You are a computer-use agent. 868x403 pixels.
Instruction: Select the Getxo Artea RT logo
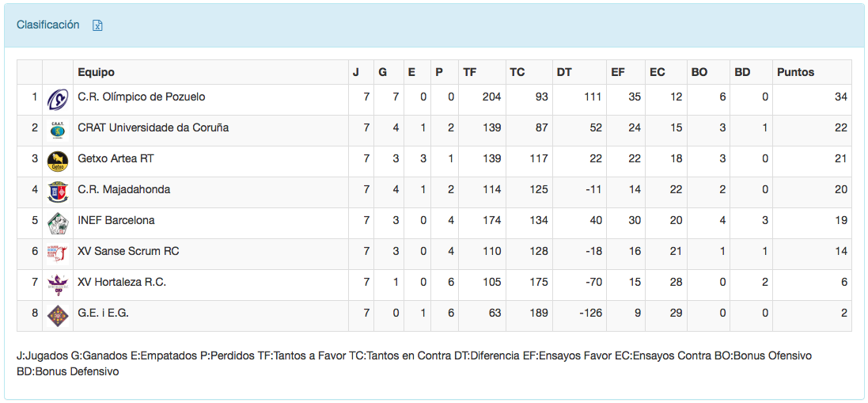pos(58,161)
